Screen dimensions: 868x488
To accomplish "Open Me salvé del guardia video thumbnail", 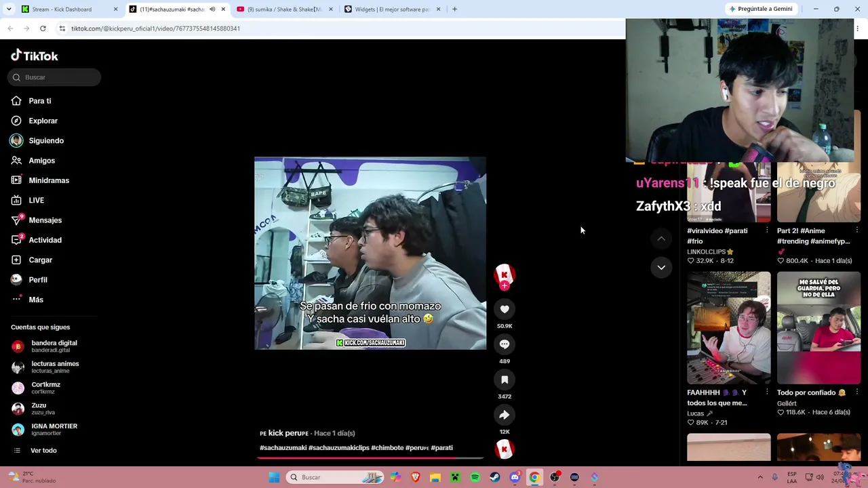I will tap(818, 328).
